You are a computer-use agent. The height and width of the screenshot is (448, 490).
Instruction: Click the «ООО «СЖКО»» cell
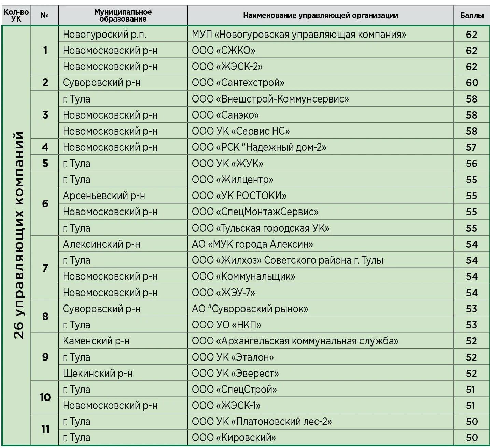pyautogui.click(x=321, y=51)
